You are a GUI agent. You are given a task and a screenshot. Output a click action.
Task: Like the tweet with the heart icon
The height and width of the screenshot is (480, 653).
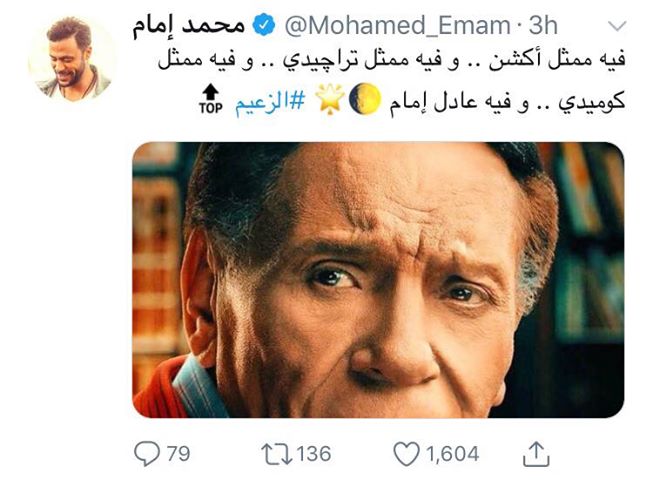406,454
